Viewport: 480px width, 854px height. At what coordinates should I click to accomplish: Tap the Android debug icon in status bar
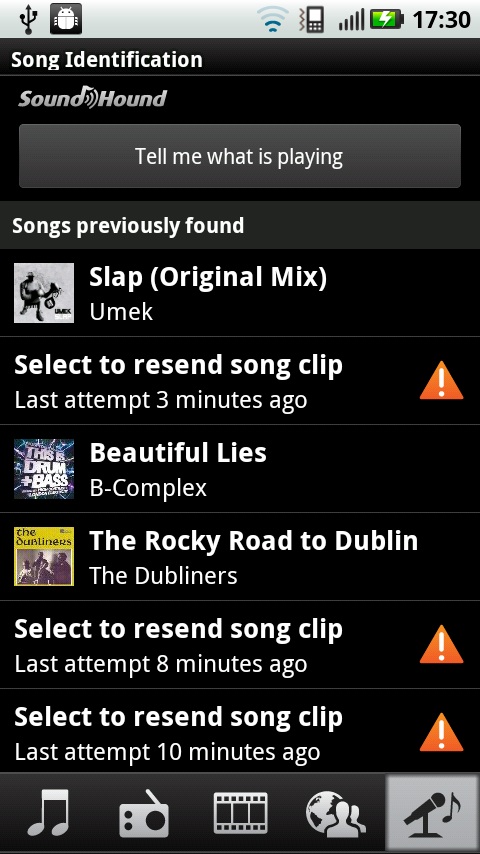point(66,19)
